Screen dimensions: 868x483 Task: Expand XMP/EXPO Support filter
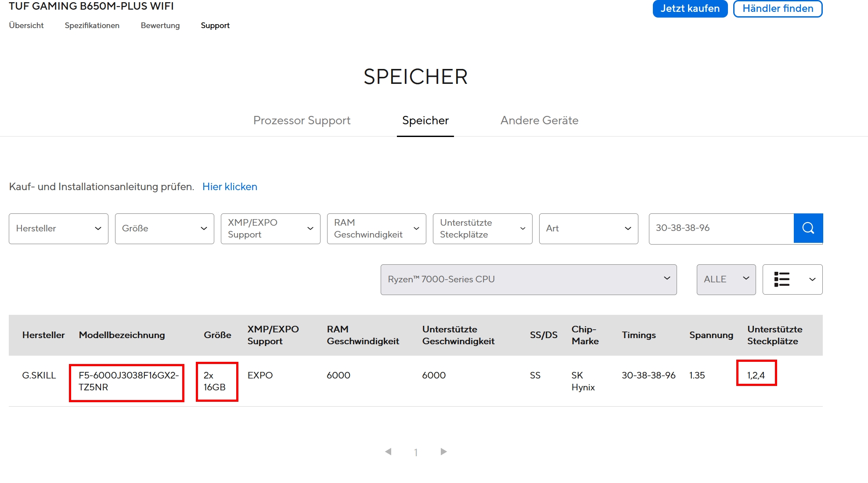click(x=270, y=228)
